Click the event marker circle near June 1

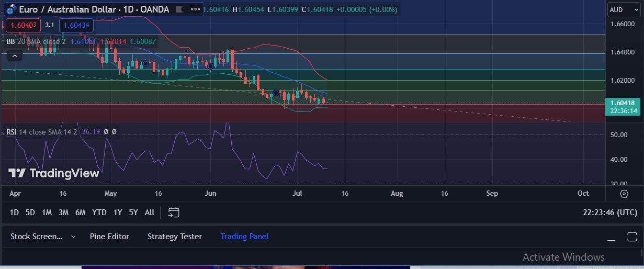point(210,66)
